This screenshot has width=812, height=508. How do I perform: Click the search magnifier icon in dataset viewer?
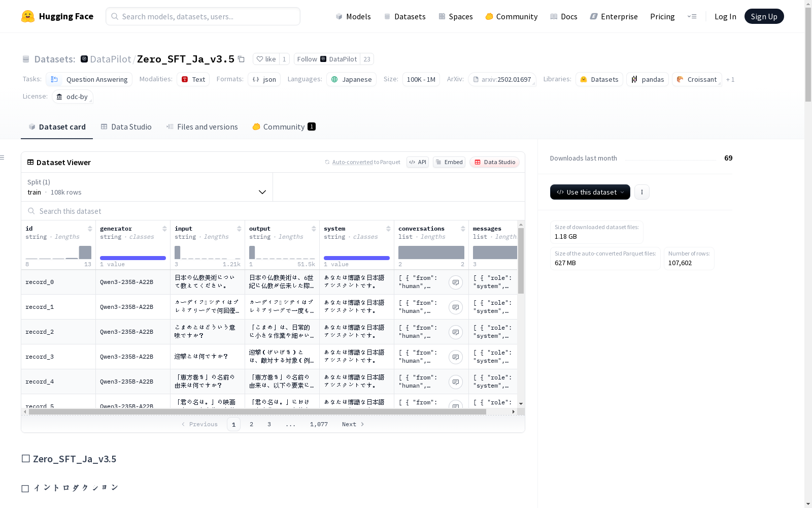(31, 211)
